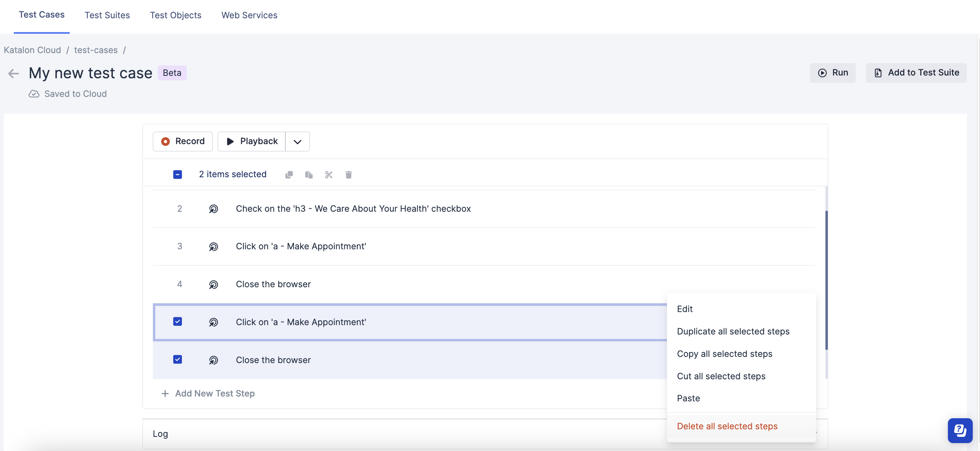The height and width of the screenshot is (451, 980).
Task: Switch to the Test Suites tab
Action: point(106,14)
